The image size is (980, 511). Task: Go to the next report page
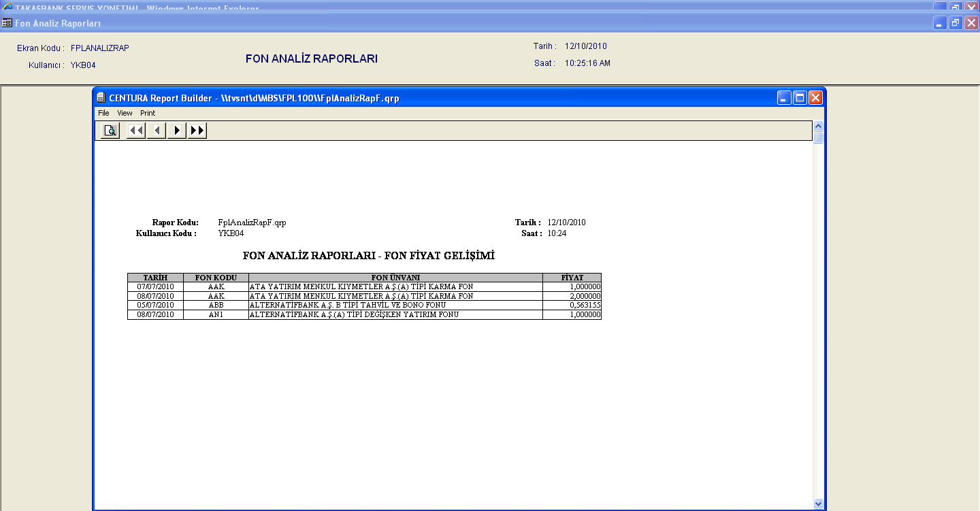click(x=177, y=131)
